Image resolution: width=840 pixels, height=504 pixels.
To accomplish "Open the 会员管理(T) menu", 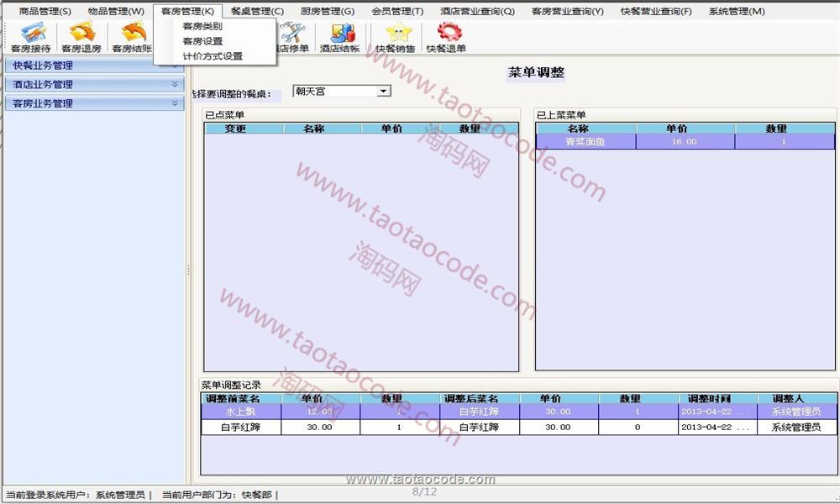I will pyautogui.click(x=397, y=11).
